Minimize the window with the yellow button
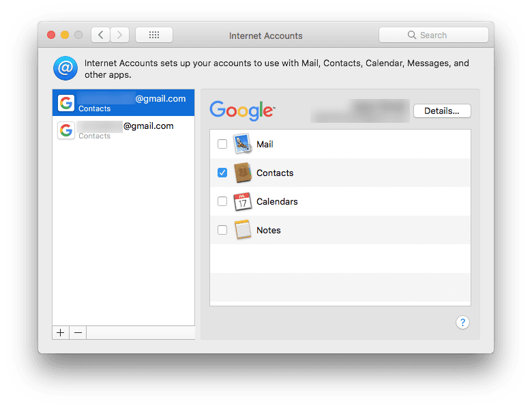Screen dimensions: 532x408 click(x=65, y=35)
